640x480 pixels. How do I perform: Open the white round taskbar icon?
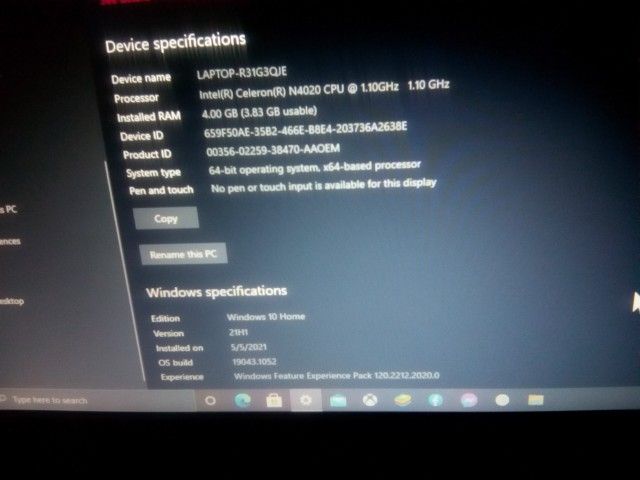[502, 400]
